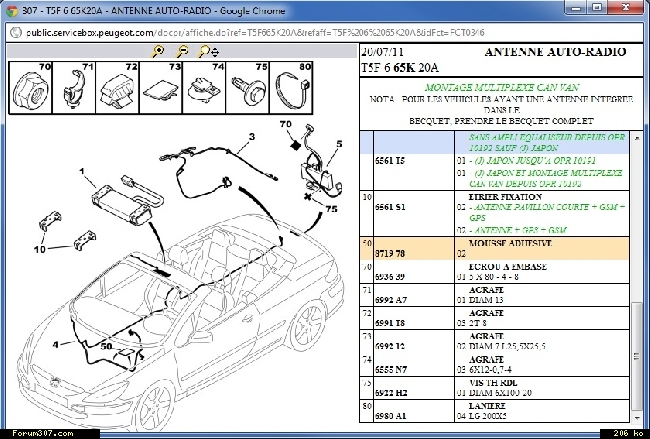
Task: Click the zoom-out magnifier icon
Action: [x=182, y=51]
